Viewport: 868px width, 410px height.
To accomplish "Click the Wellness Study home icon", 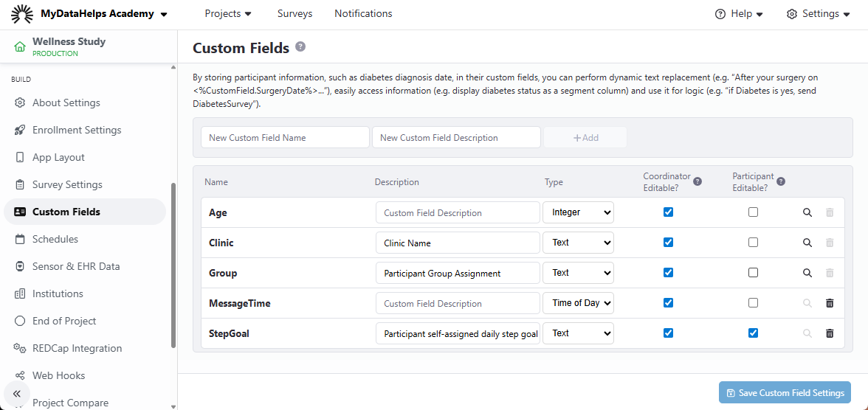I will [x=20, y=47].
